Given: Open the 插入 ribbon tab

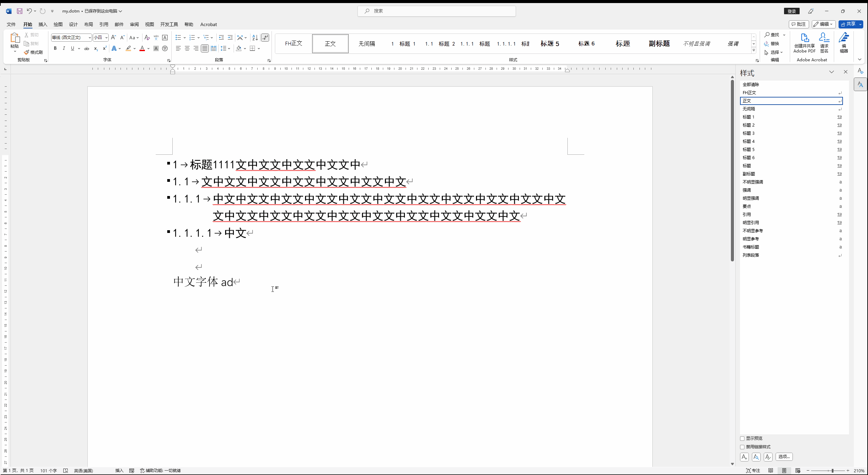Looking at the screenshot, I should 43,24.
